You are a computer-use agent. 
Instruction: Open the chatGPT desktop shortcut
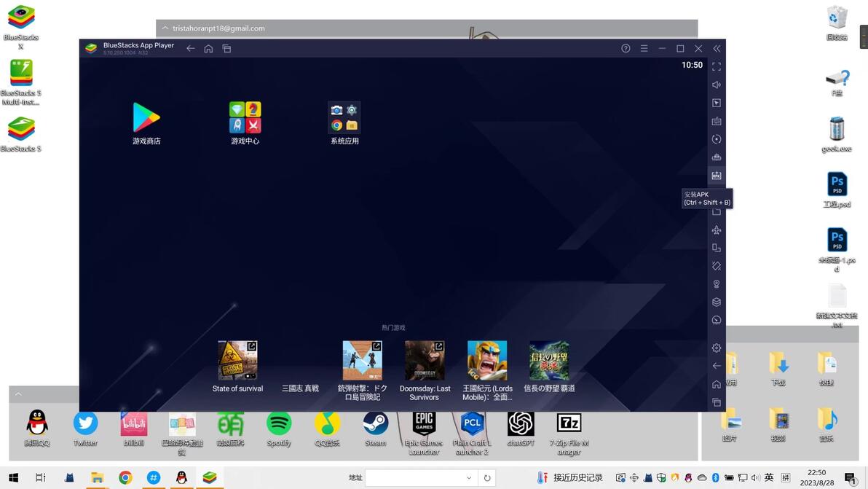point(521,428)
